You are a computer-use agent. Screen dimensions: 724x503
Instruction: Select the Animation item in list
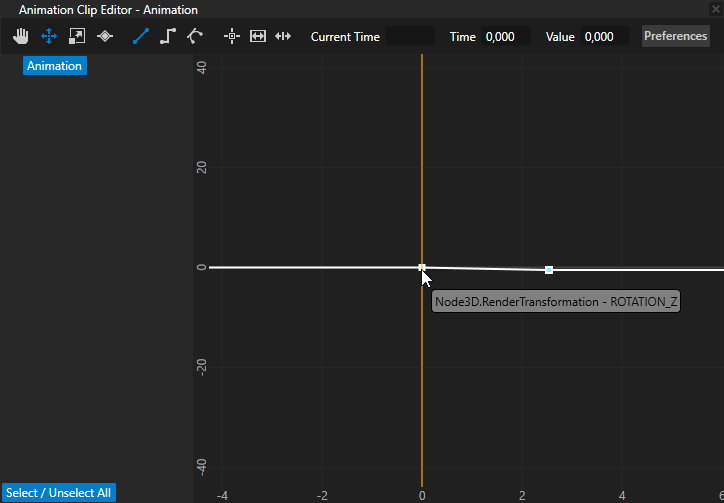pos(54,66)
